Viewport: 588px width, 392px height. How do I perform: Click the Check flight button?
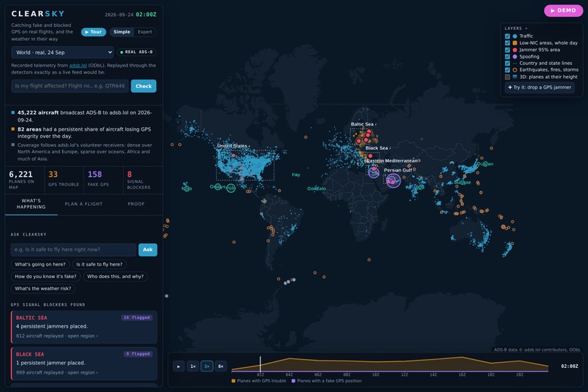144,86
